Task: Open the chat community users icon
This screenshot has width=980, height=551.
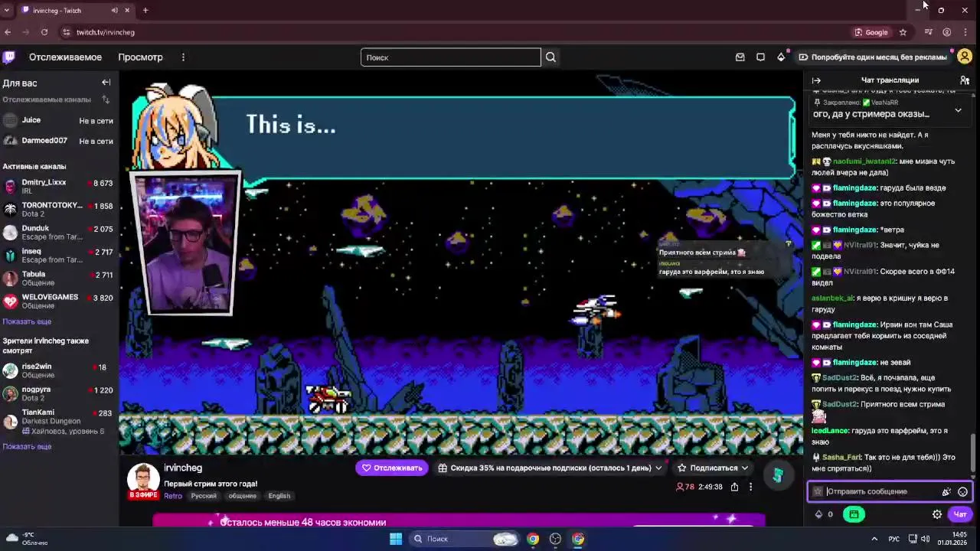Action: [965, 80]
